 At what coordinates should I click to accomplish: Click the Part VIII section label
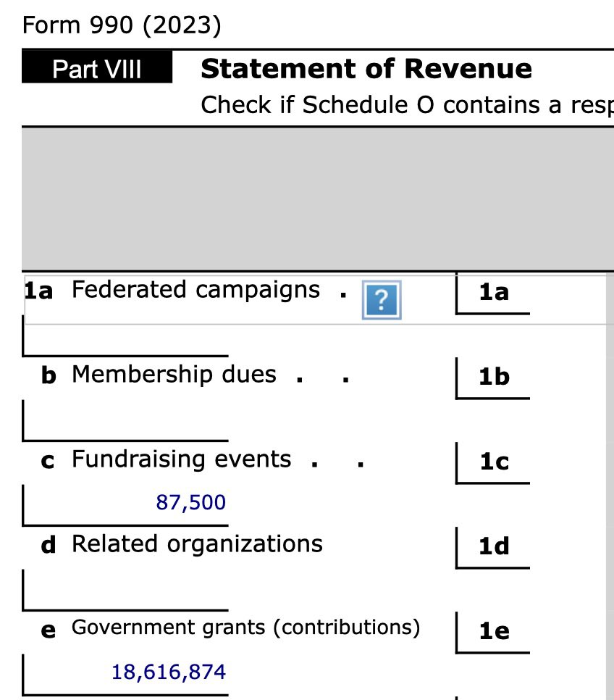tap(97, 70)
